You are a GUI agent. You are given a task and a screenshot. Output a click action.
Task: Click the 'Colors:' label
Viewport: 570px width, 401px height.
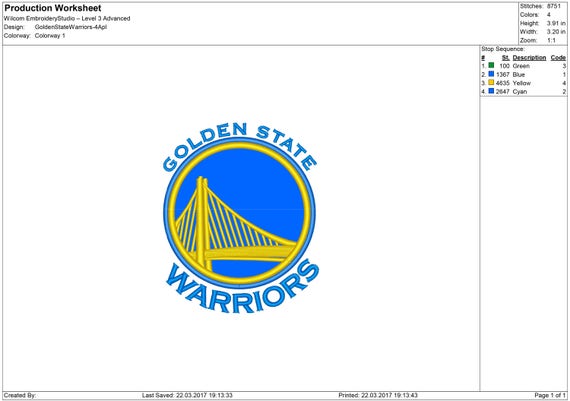coord(529,15)
